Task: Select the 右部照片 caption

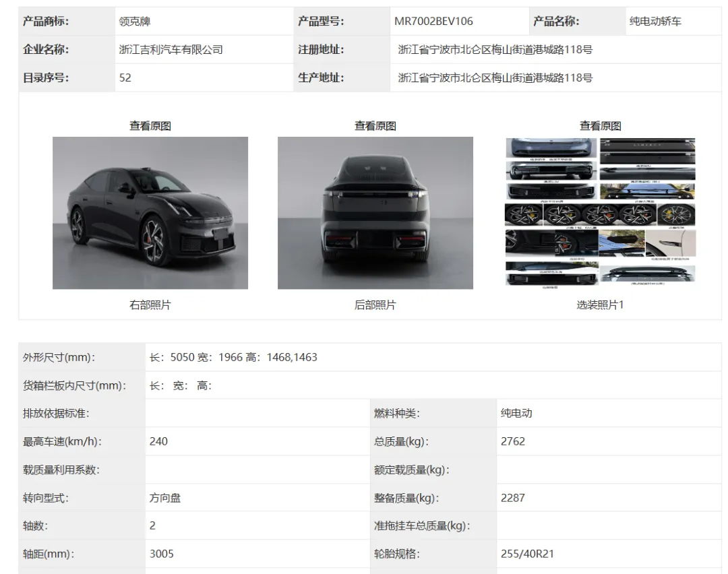Action: tap(150, 305)
